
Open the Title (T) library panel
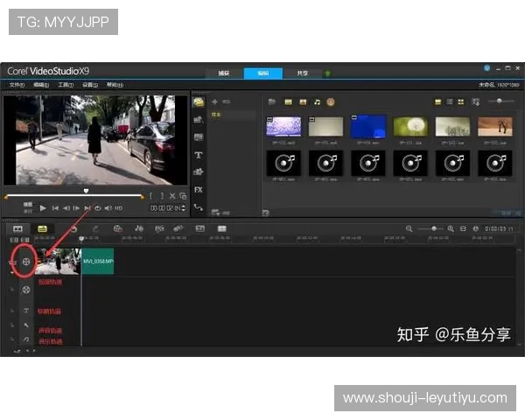(x=199, y=154)
